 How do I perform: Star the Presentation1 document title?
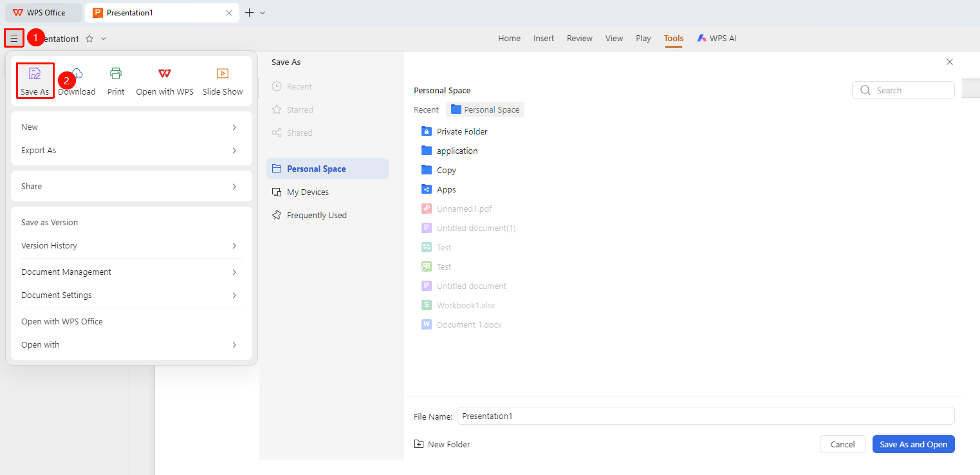[89, 39]
